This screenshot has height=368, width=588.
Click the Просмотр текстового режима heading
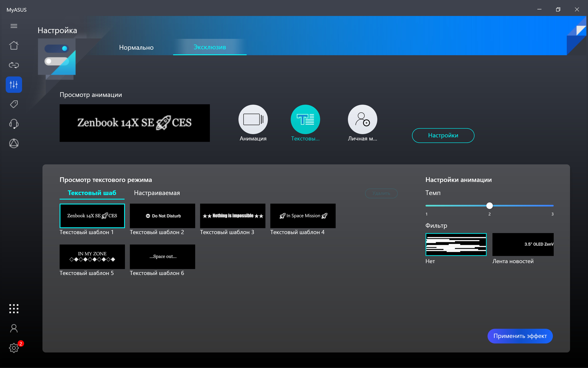point(106,180)
